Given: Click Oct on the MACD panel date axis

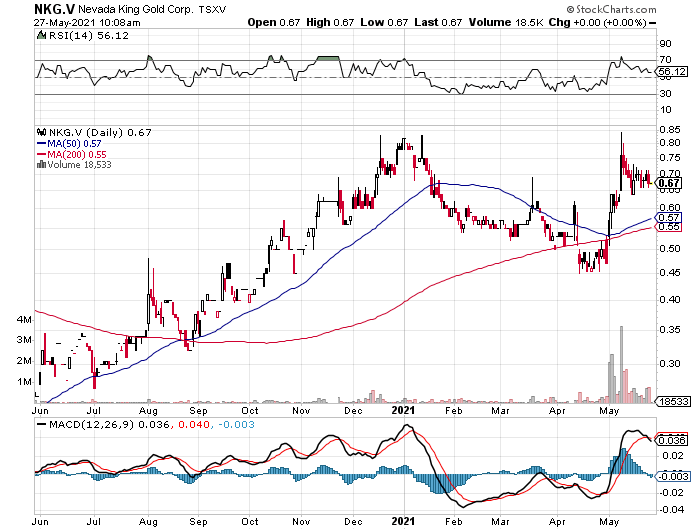Looking at the screenshot, I should coord(250,522).
